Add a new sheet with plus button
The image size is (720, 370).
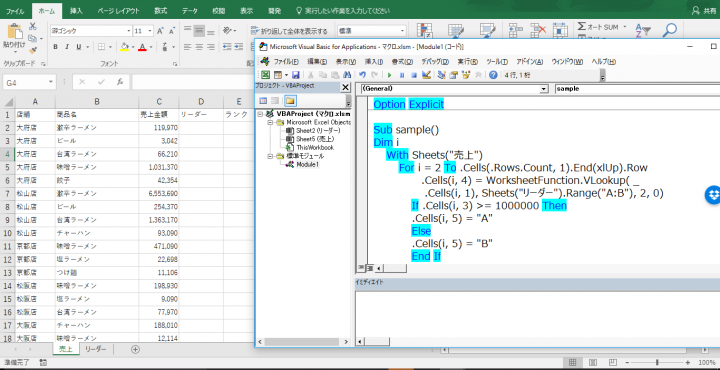tap(135, 349)
